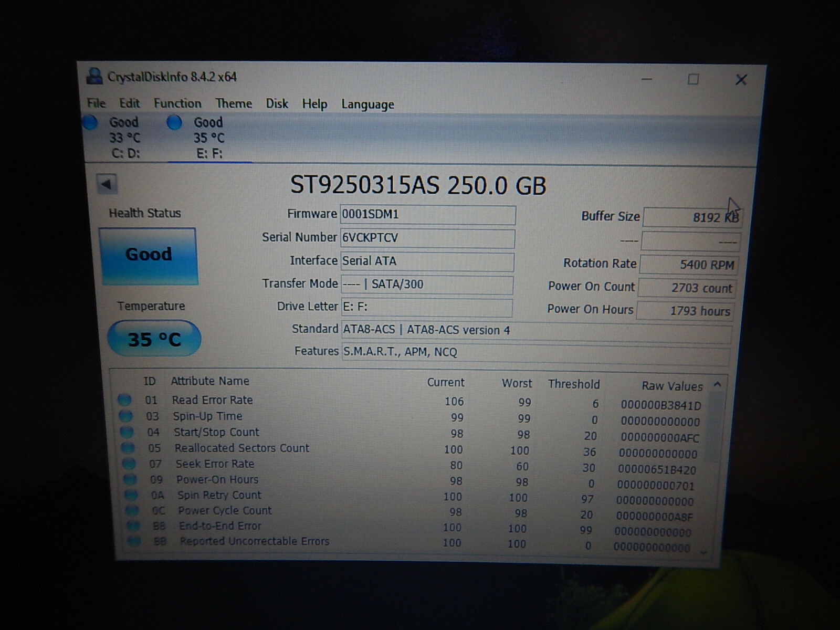Click status circle for E: F: disk

click(174, 123)
